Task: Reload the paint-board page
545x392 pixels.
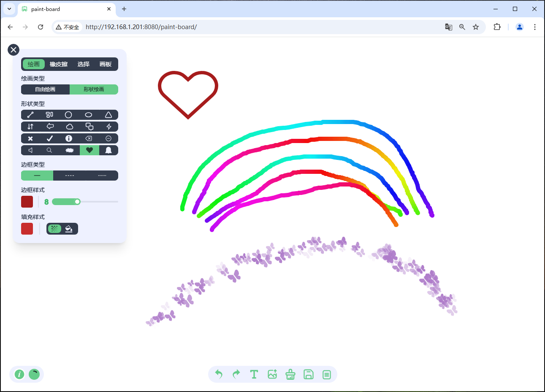Action: [x=41, y=27]
